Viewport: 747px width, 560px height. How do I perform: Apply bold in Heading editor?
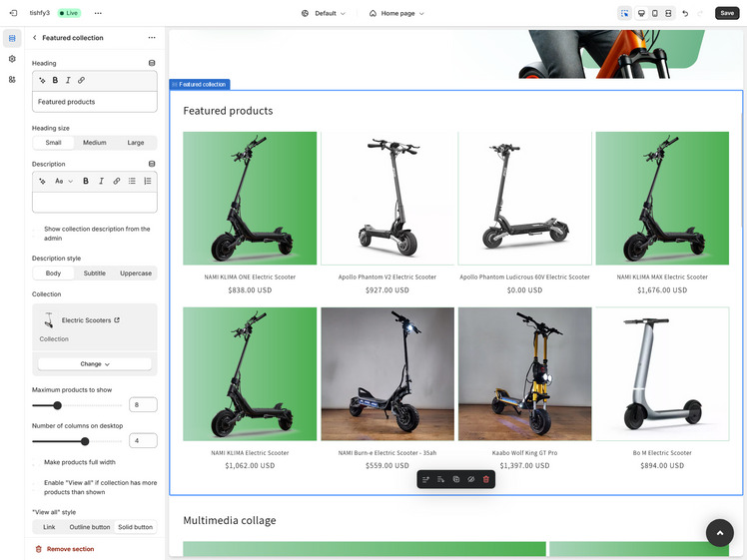click(55, 81)
